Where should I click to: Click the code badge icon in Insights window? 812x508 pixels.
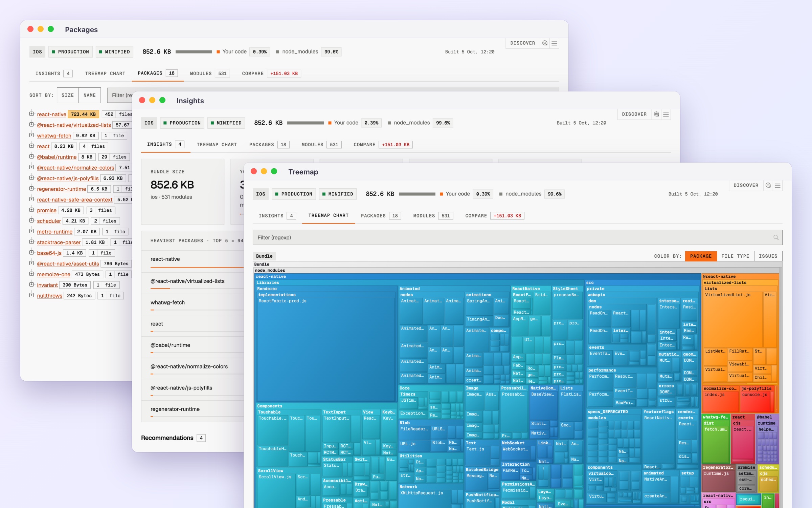coord(656,114)
